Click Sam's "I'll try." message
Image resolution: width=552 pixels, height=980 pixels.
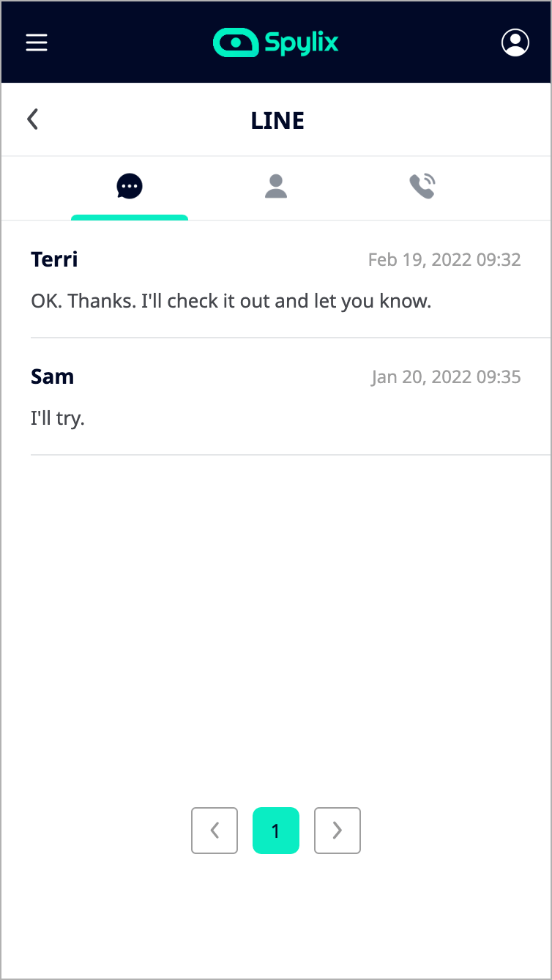pos(58,418)
